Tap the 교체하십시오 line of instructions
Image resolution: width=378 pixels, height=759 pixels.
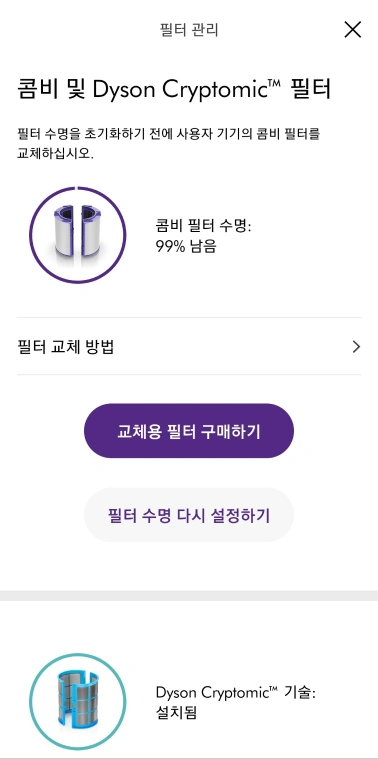coord(54,154)
